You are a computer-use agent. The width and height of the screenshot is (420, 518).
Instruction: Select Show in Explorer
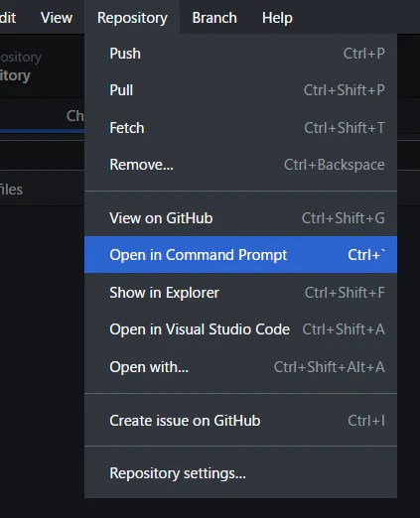tap(240, 293)
